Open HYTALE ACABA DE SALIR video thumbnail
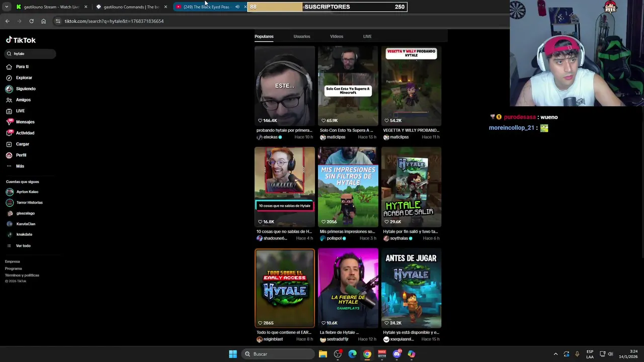Screen dimensions: 644x362 pyautogui.click(x=412, y=187)
